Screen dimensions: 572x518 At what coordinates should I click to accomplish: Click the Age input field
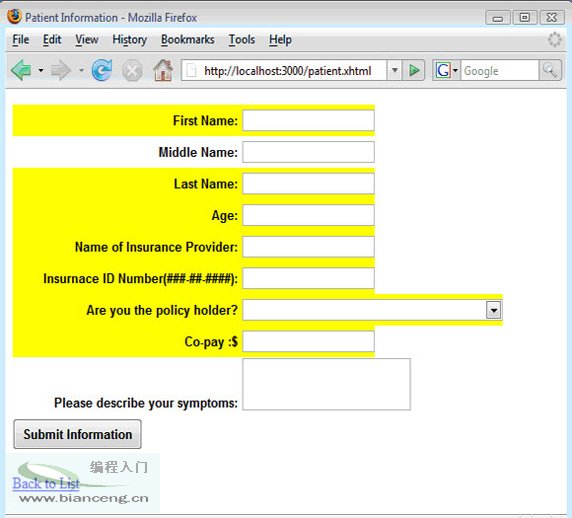click(308, 215)
